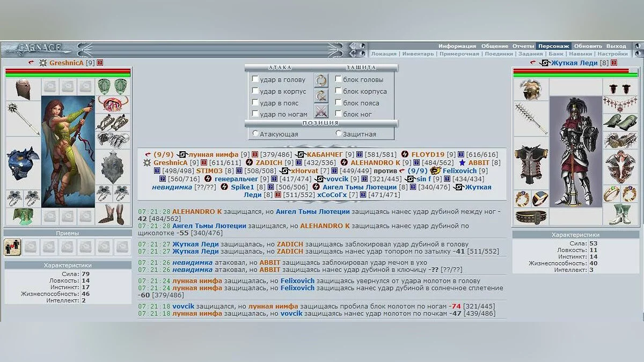The height and width of the screenshot is (362, 644).
Task: Open GreshnicA's boots slot
Action: (x=113, y=215)
